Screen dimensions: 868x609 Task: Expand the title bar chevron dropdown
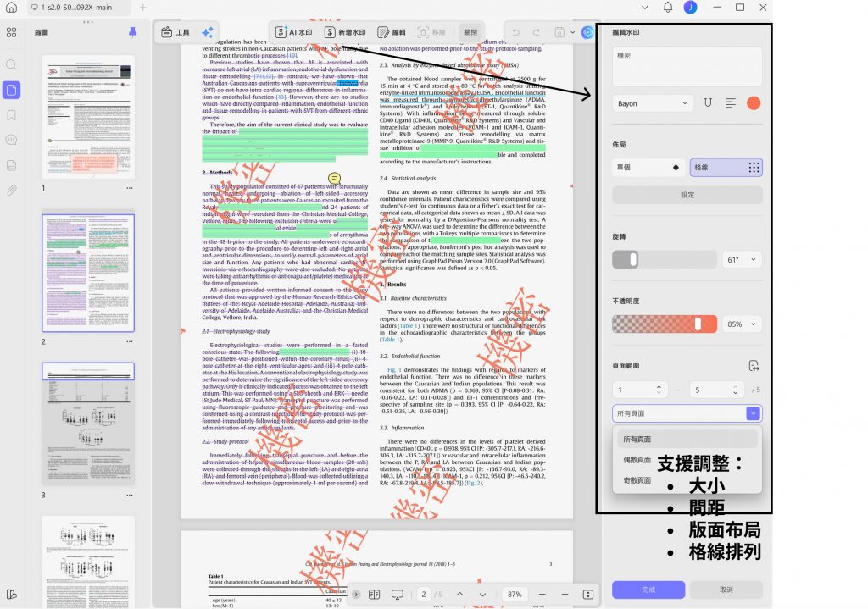(x=645, y=7)
